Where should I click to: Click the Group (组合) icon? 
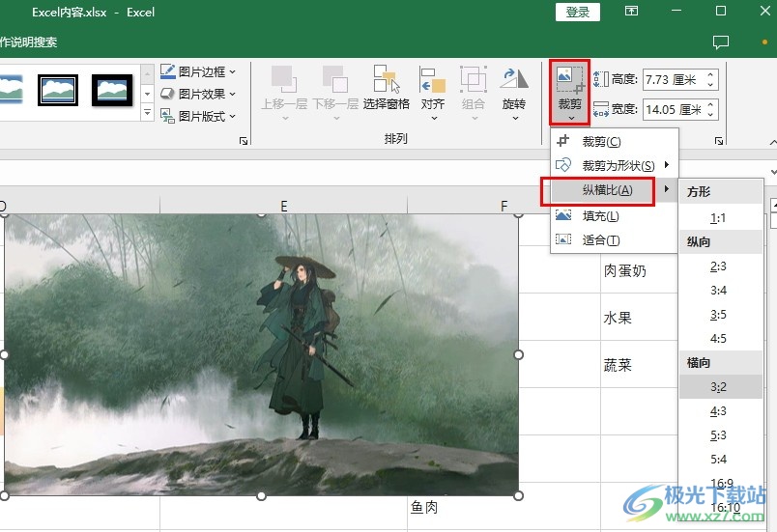point(474,79)
